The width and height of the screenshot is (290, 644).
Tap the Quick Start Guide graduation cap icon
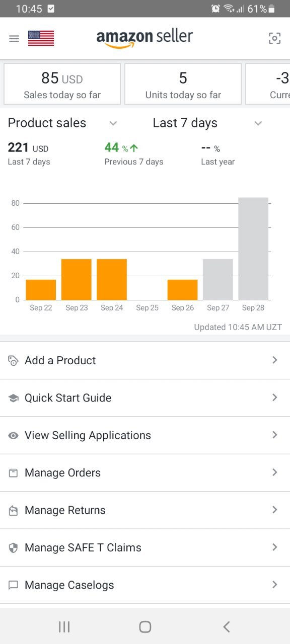[14, 398]
